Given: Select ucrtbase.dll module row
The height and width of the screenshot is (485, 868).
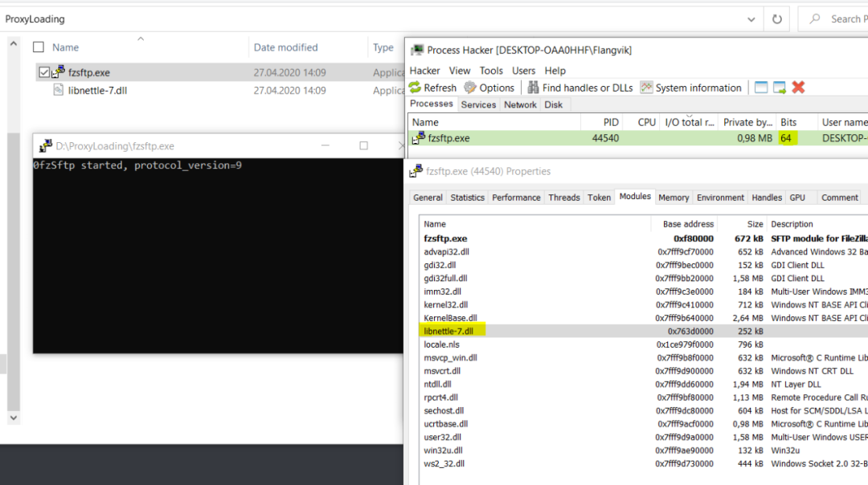Looking at the screenshot, I should (643, 424).
